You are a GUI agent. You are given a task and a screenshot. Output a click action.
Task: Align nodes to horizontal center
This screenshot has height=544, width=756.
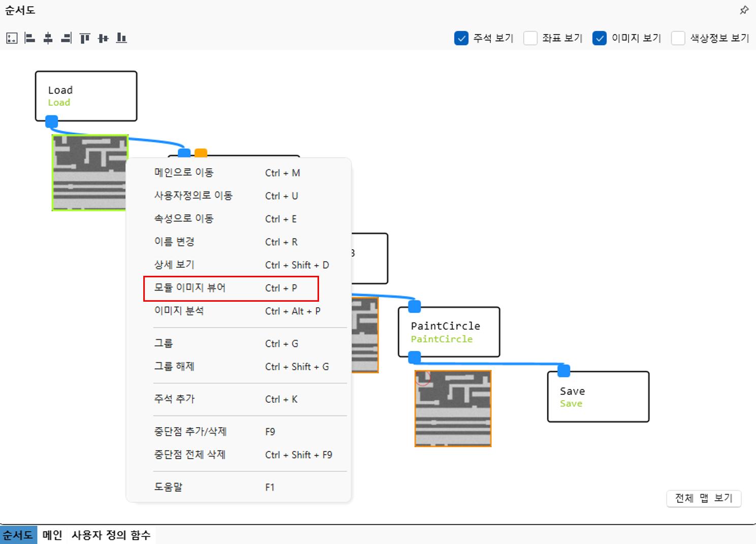tap(48, 38)
